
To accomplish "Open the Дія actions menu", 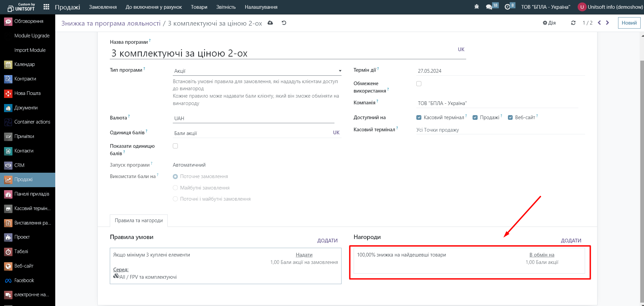I will click(549, 23).
